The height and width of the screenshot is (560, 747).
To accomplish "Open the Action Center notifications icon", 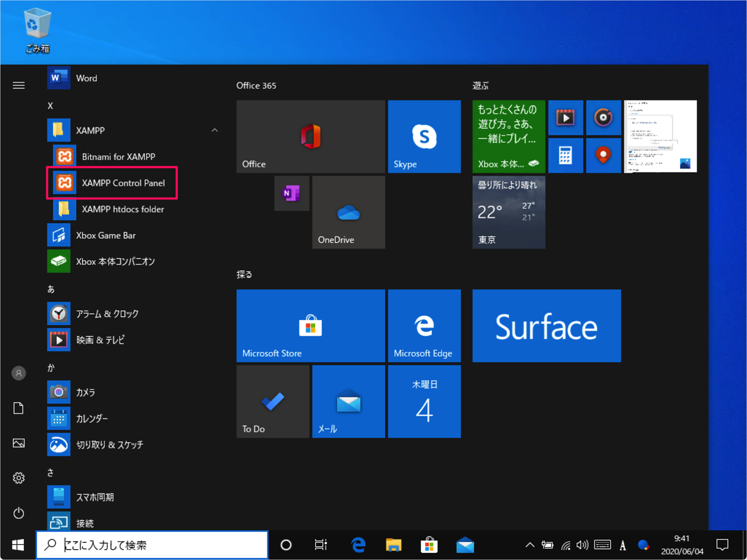I will pos(722,545).
